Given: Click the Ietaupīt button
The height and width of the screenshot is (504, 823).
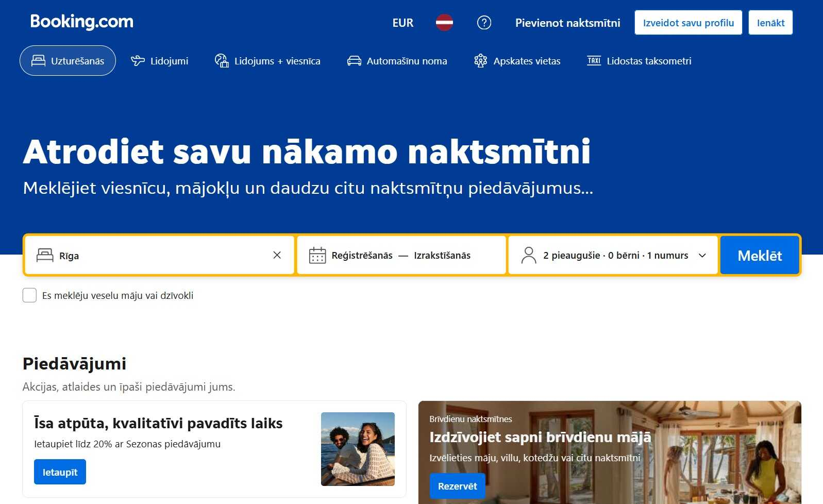Looking at the screenshot, I should 60,472.
